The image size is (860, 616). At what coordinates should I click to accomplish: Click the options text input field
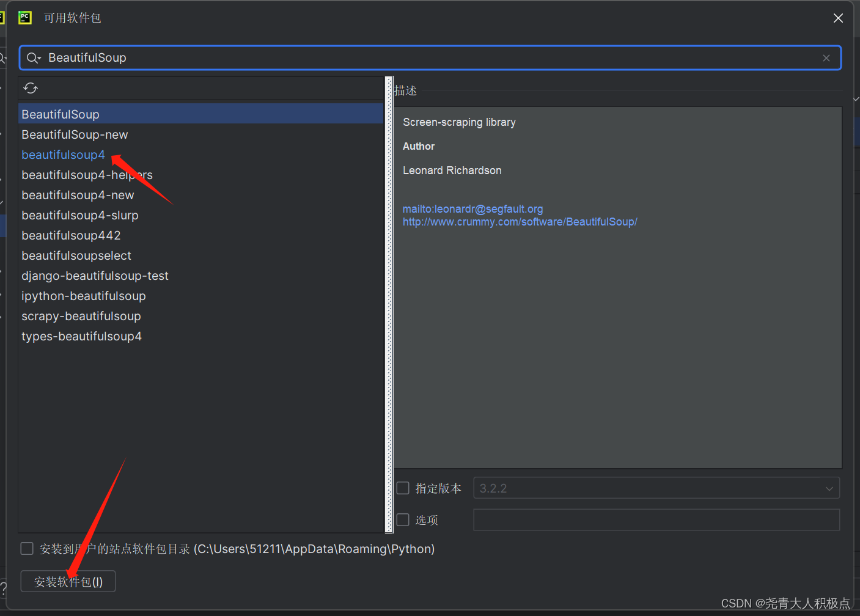[x=656, y=520]
